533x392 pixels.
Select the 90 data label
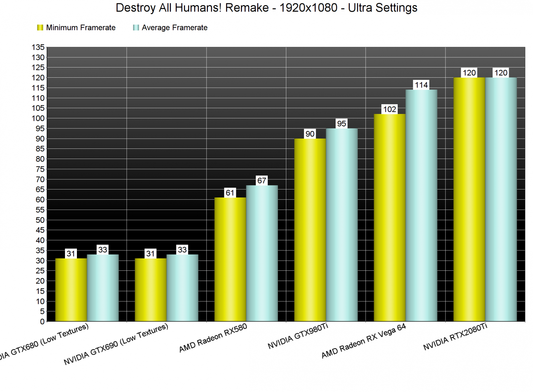click(310, 134)
